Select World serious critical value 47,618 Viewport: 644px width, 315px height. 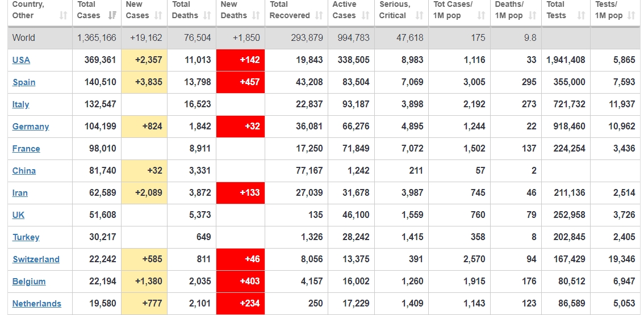point(410,38)
